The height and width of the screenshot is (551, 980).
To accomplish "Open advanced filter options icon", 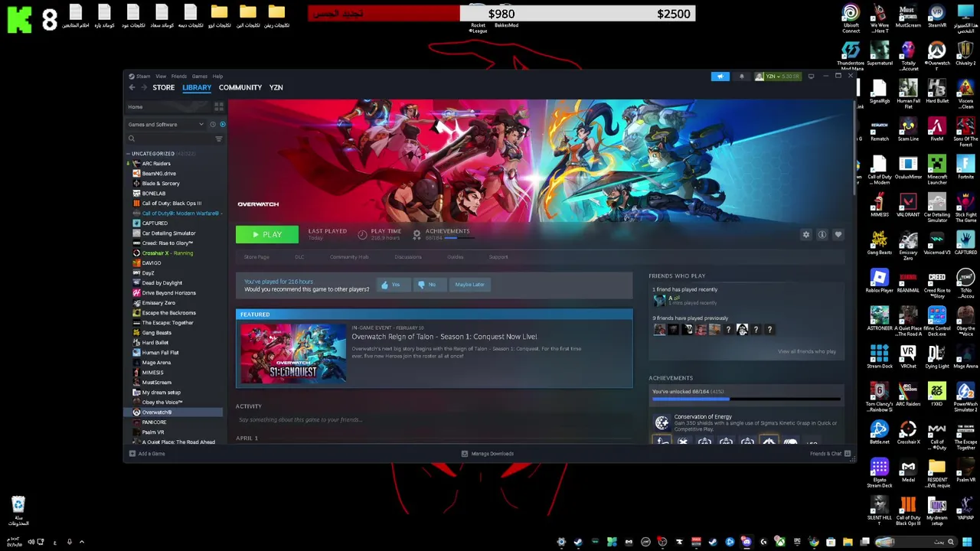I will [x=219, y=139].
